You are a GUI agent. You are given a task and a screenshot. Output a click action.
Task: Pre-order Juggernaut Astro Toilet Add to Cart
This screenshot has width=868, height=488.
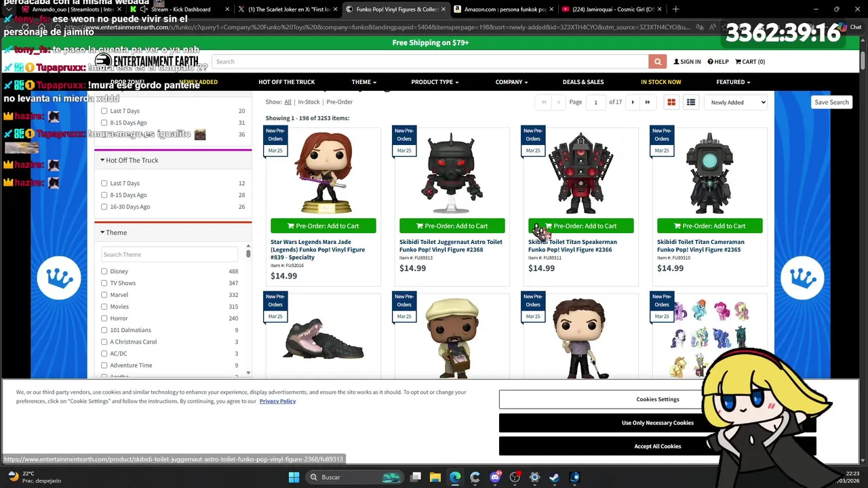(452, 226)
